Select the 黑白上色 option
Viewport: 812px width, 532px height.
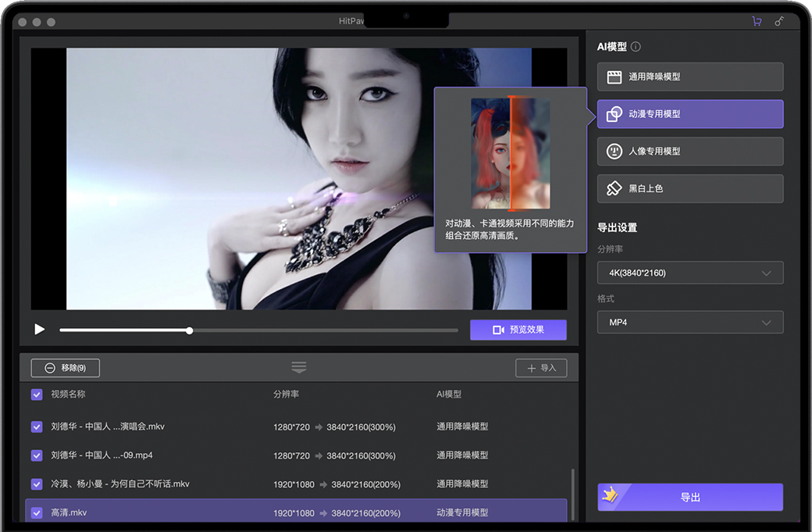pyautogui.click(x=690, y=188)
